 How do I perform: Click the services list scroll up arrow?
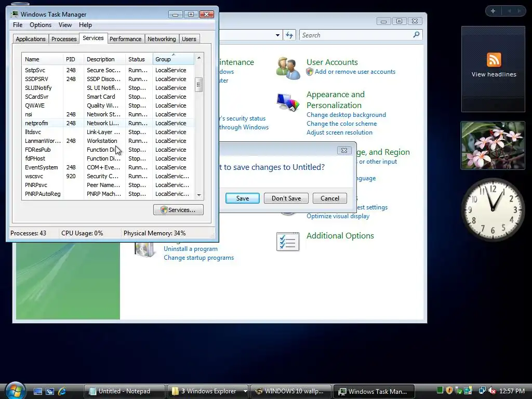(x=199, y=58)
